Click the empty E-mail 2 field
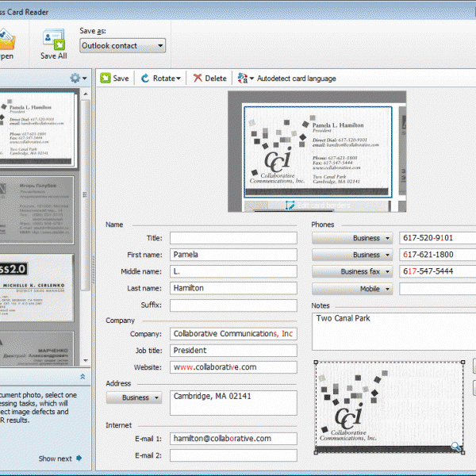The image size is (476, 476). tap(233, 455)
